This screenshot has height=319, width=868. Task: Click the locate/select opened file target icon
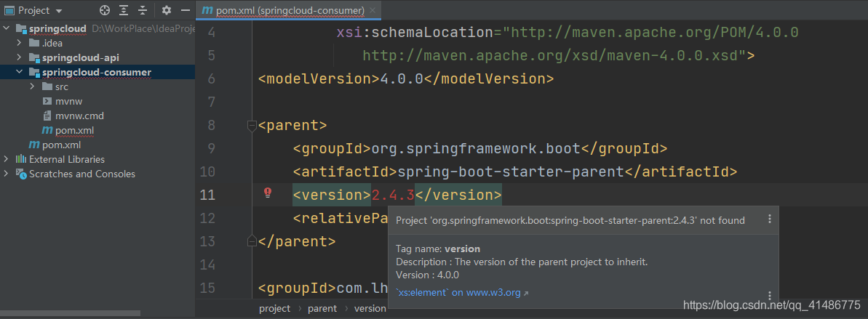point(105,10)
